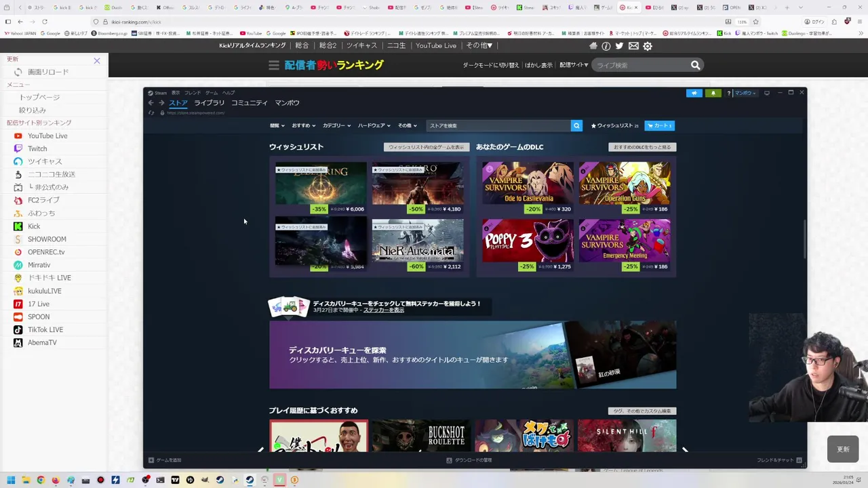Click the magnifier icon in the ライブ検索 box

tap(695, 65)
